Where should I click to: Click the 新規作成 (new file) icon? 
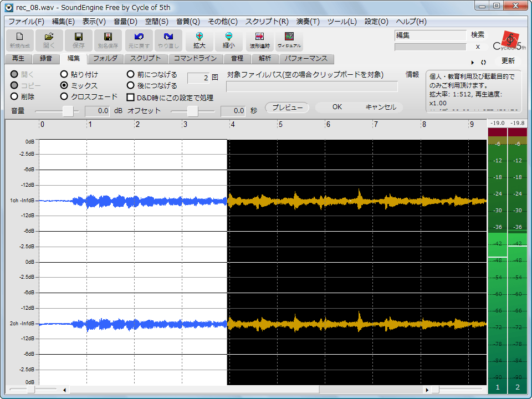pyautogui.click(x=19, y=40)
